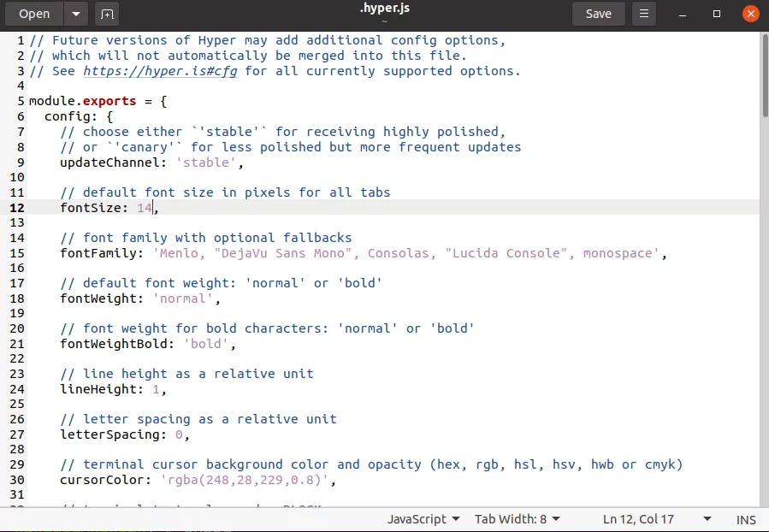Screen dimensions: 769x532
Task: Click the INS insert mode indicator
Action: (x=745, y=520)
